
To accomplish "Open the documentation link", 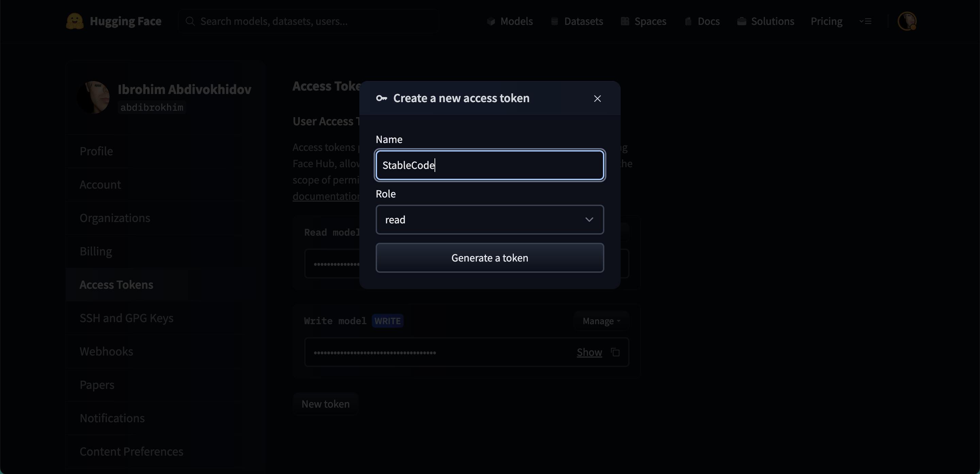I will [326, 196].
